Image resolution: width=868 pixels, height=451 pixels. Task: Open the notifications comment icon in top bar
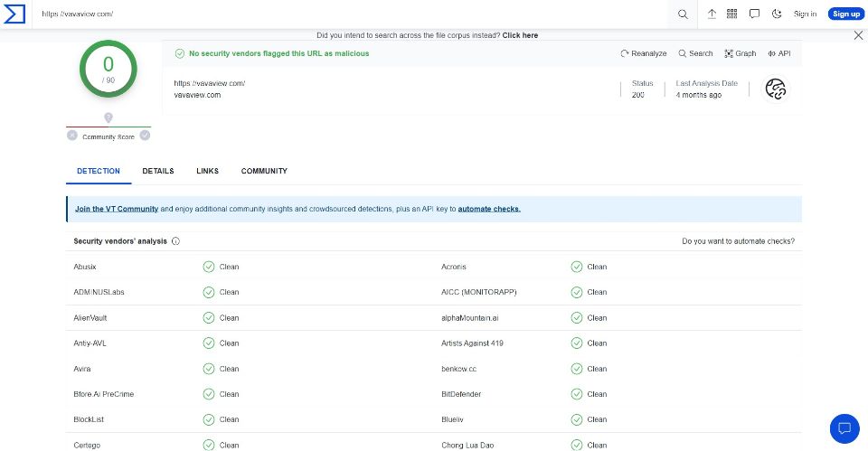(x=754, y=14)
